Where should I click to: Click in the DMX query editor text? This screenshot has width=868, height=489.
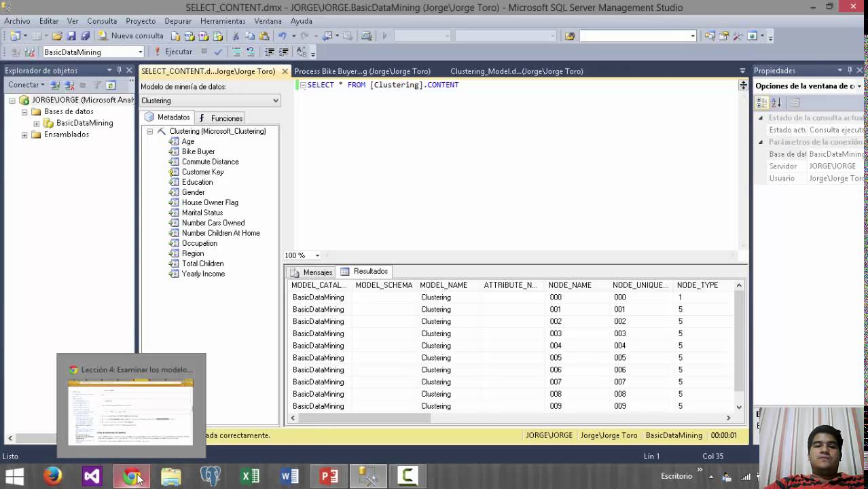pos(382,85)
